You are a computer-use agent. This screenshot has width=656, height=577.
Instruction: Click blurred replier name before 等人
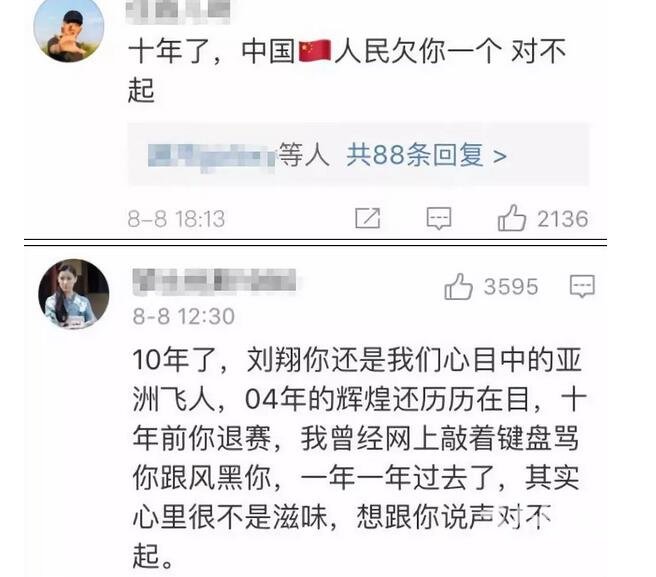point(212,156)
